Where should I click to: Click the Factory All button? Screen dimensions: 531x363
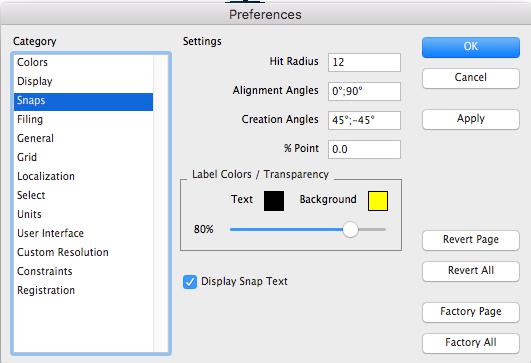pos(471,343)
